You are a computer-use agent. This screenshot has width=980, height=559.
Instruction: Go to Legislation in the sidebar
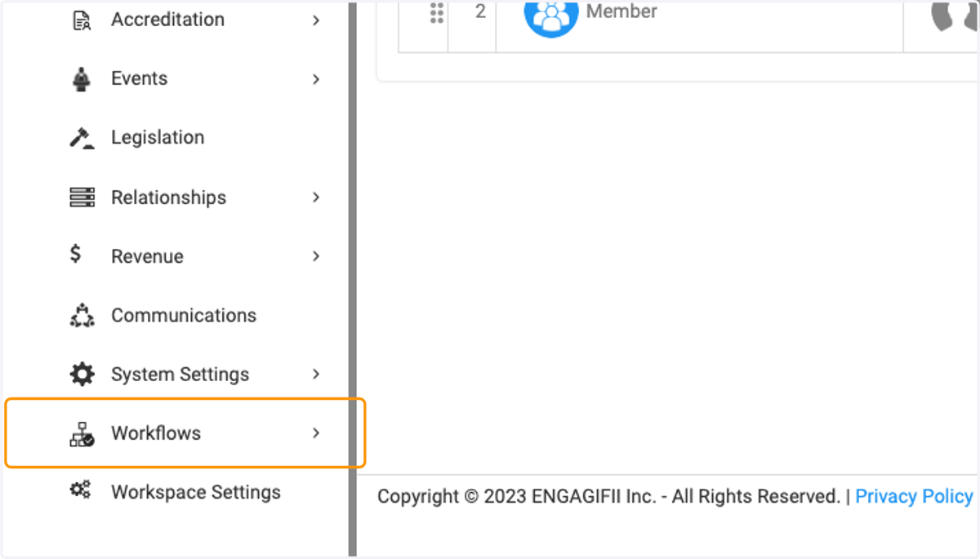tap(158, 137)
